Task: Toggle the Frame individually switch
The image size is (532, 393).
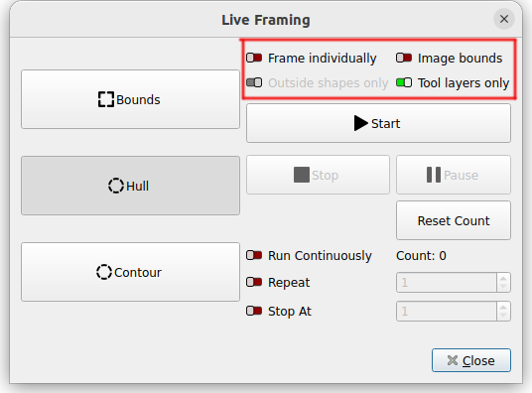Action: 254,58
